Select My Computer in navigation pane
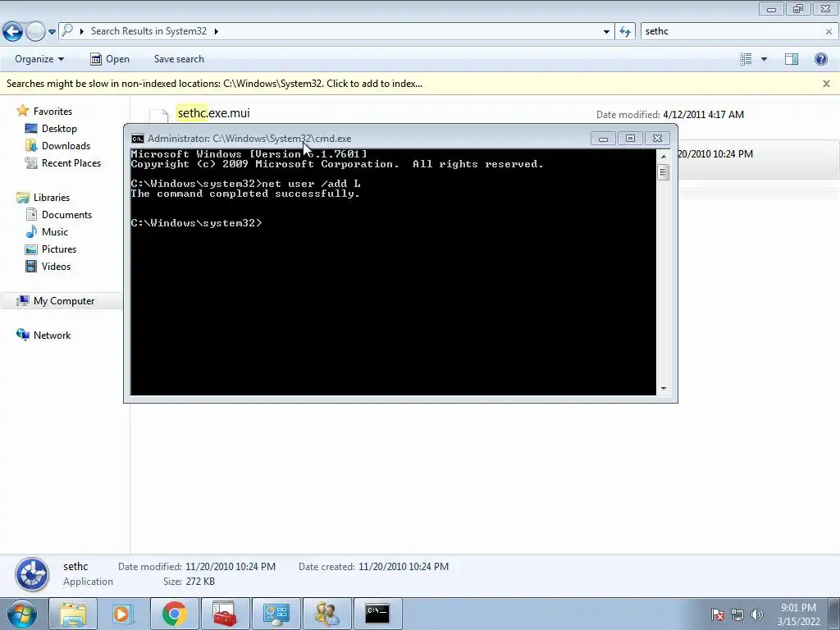840x630 pixels. [64, 301]
